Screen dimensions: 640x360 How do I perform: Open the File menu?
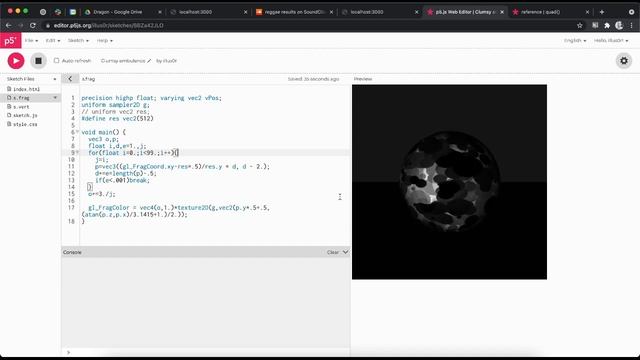[31, 40]
